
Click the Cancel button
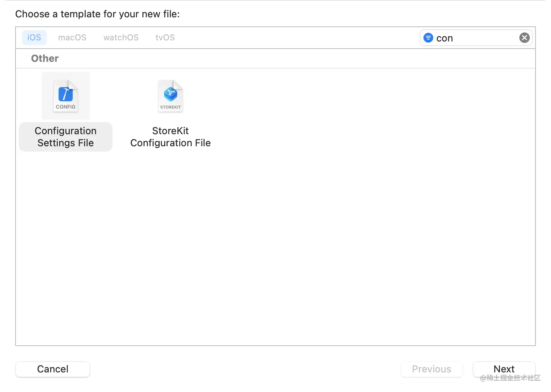pos(53,369)
